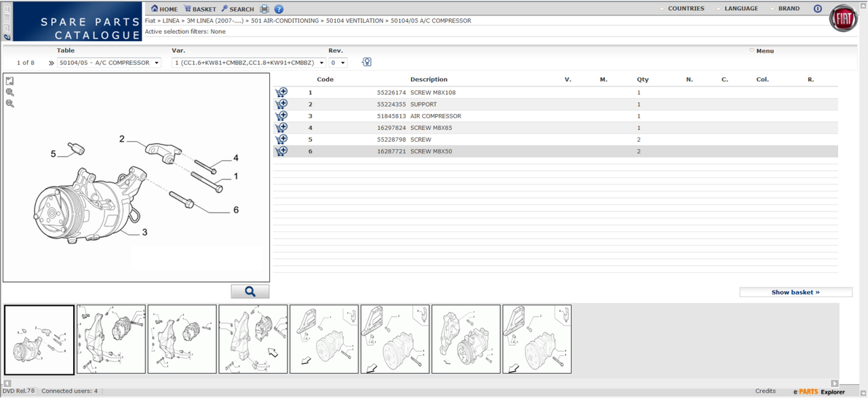Viewport: 868px width, 398px height.
Task: Click callout number 5 on the diagram
Action: click(54, 154)
